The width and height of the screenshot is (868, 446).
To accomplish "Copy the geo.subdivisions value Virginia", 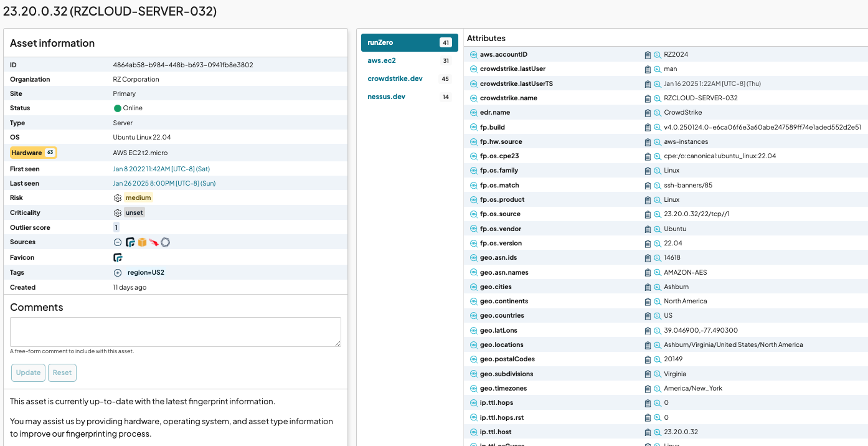I will pos(648,374).
